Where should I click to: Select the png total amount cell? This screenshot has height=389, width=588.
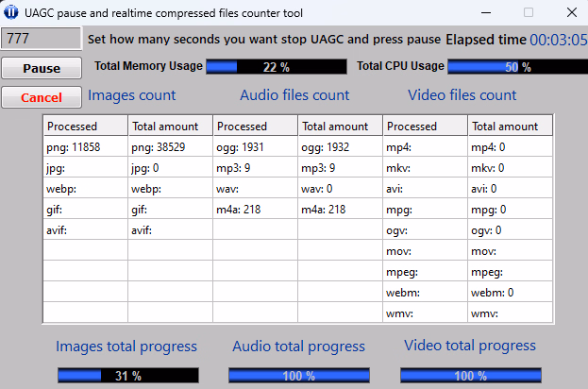(170, 147)
